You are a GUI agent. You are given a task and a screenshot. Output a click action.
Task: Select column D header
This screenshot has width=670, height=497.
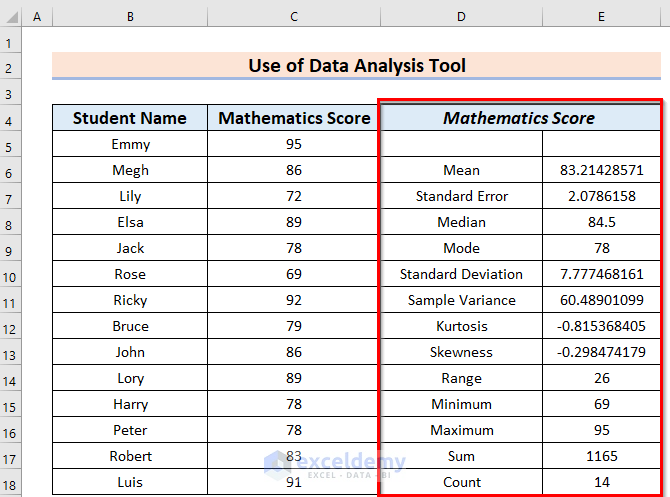[x=461, y=17]
